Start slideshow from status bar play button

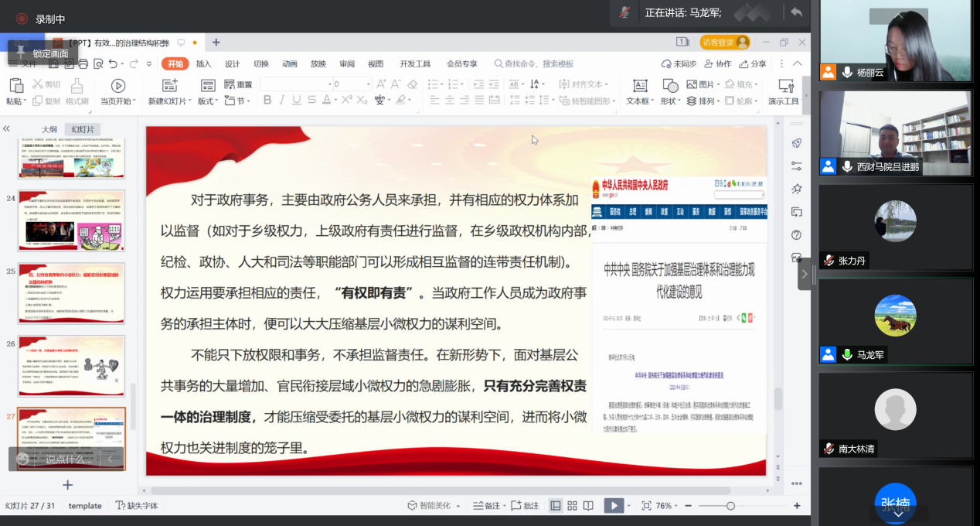point(613,506)
